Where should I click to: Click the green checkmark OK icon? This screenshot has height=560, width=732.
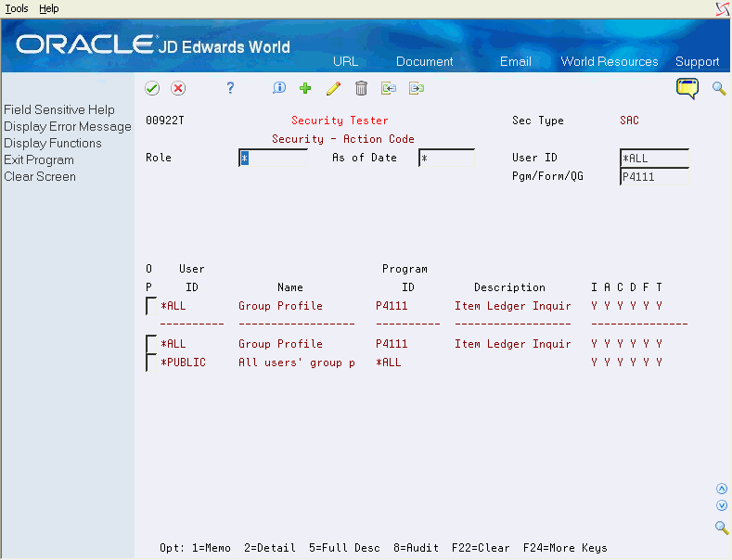[152, 88]
